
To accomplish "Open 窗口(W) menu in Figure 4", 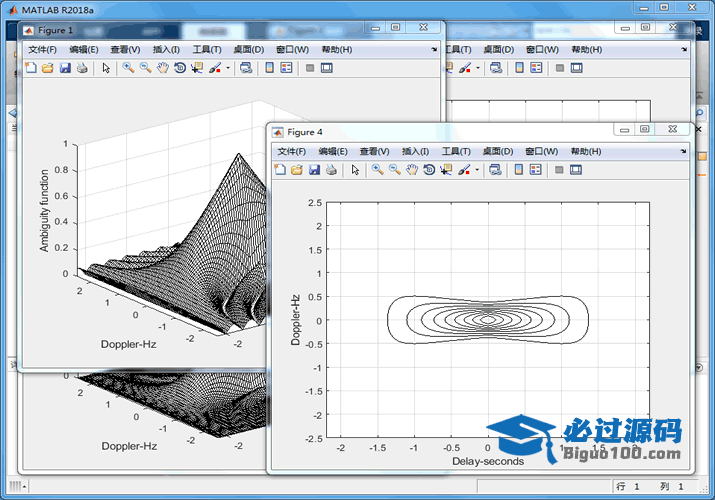I will point(542,151).
